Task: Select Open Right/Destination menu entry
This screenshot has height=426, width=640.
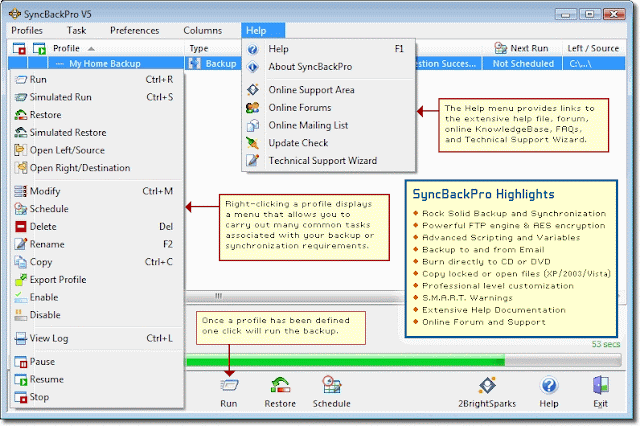Action: (96, 168)
